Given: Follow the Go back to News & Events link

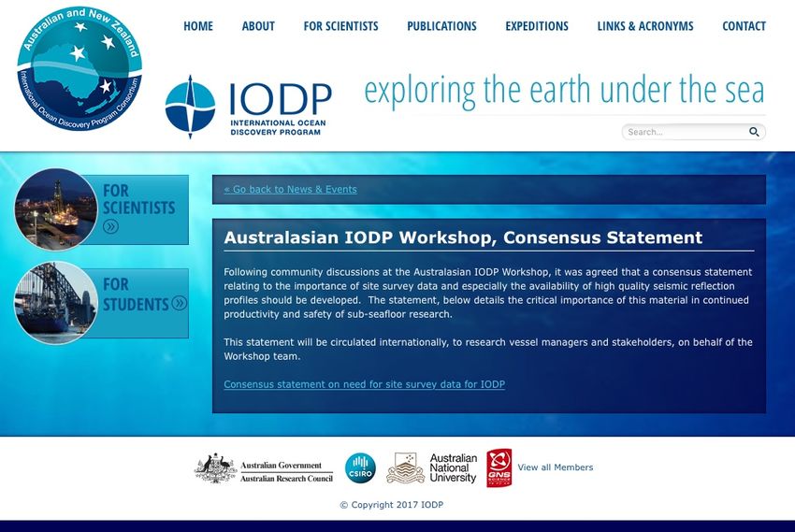Looking at the screenshot, I should pyautogui.click(x=291, y=190).
